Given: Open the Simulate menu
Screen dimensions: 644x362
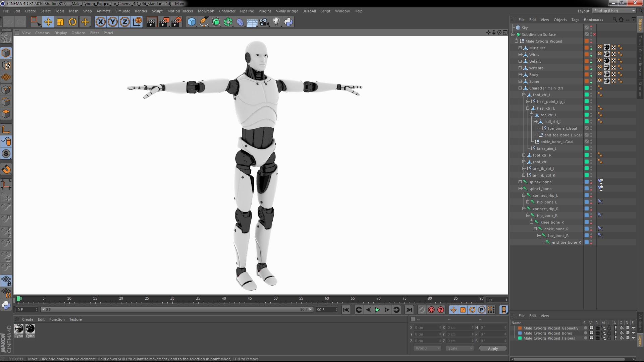Looking at the screenshot, I should (122, 11).
